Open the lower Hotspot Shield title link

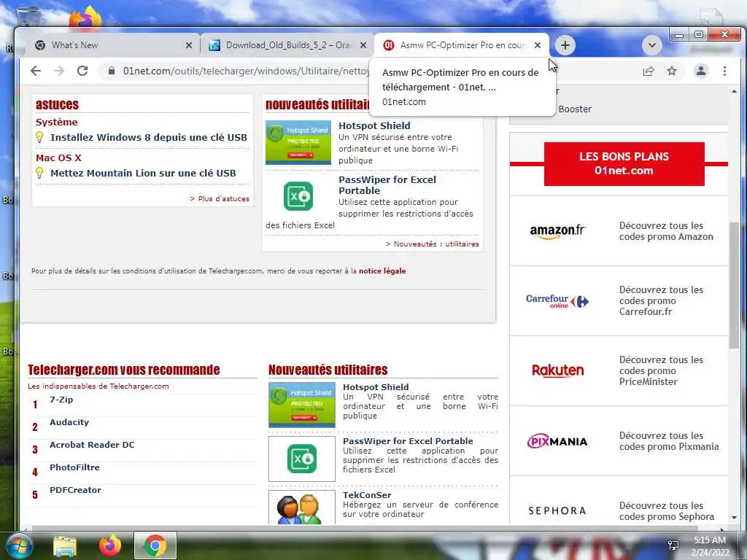pos(376,387)
